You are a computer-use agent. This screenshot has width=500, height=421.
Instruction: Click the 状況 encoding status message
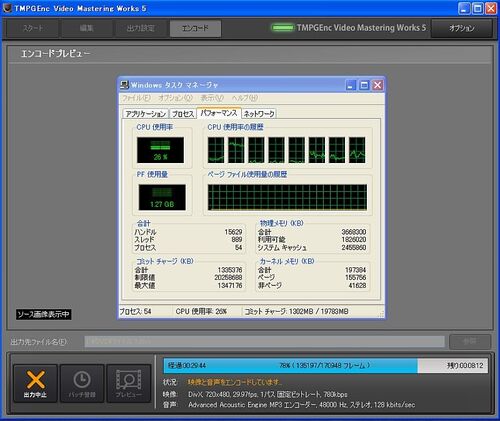point(235,382)
